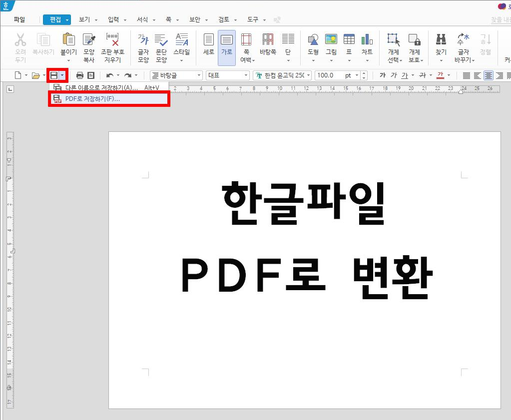Screen dimensions: 511x420
Task: Toggle bold (진하게 가) formatting
Action: 383,75
